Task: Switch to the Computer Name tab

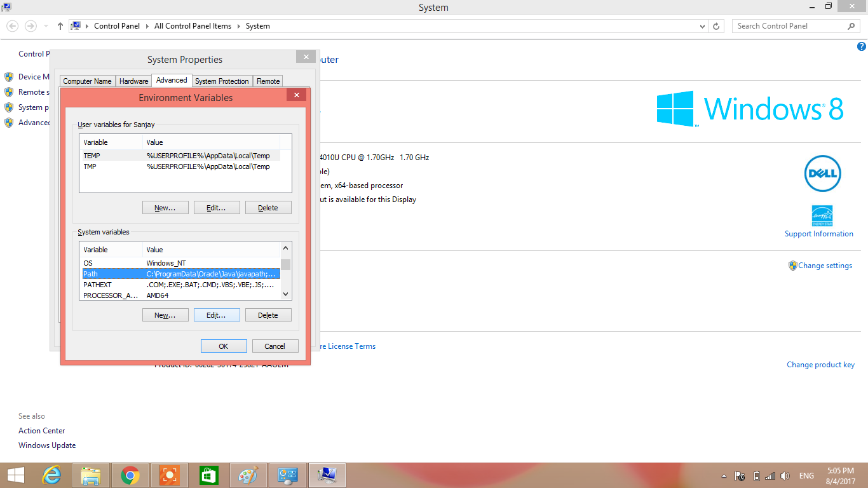Action: coord(87,81)
